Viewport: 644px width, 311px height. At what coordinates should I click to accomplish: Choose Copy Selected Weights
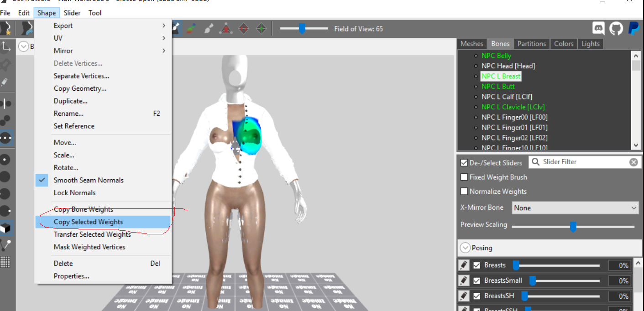pos(103,222)
